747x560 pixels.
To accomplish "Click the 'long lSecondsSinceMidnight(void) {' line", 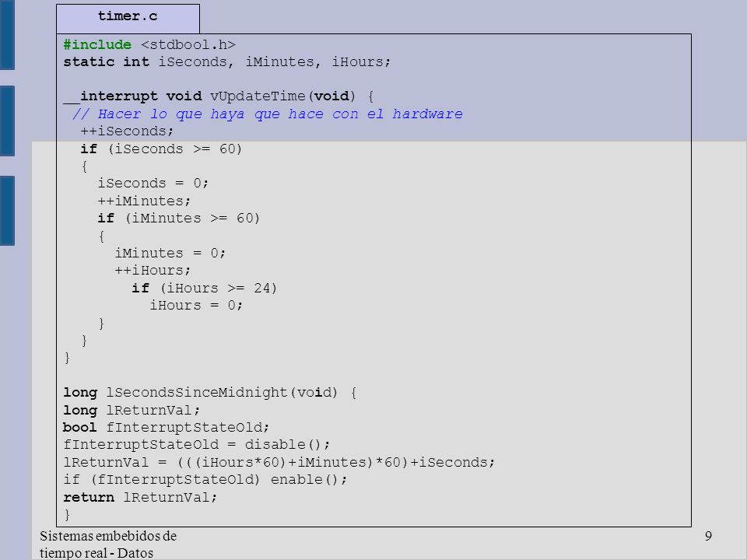I will 210,393.
